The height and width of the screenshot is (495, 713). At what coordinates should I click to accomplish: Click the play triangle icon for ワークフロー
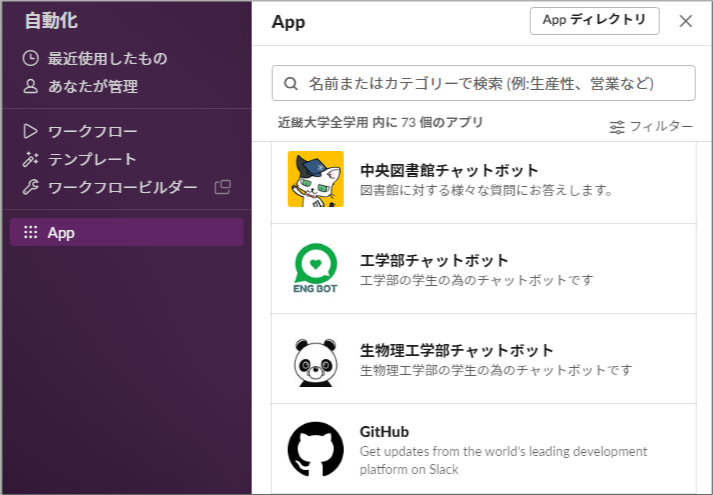point(30,131)
